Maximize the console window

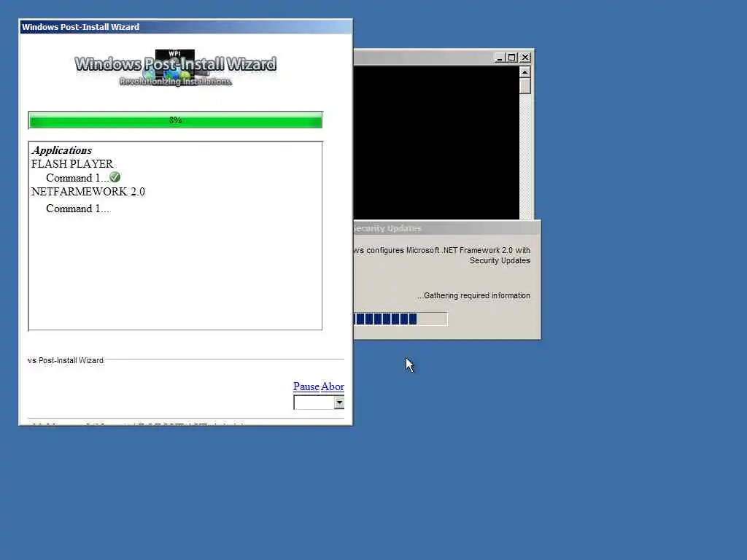point(511,58)
